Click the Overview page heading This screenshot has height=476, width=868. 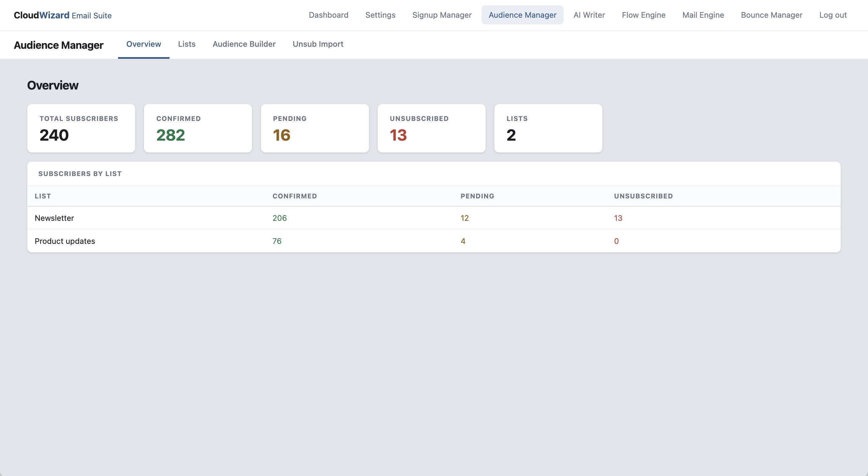(52, 86)
